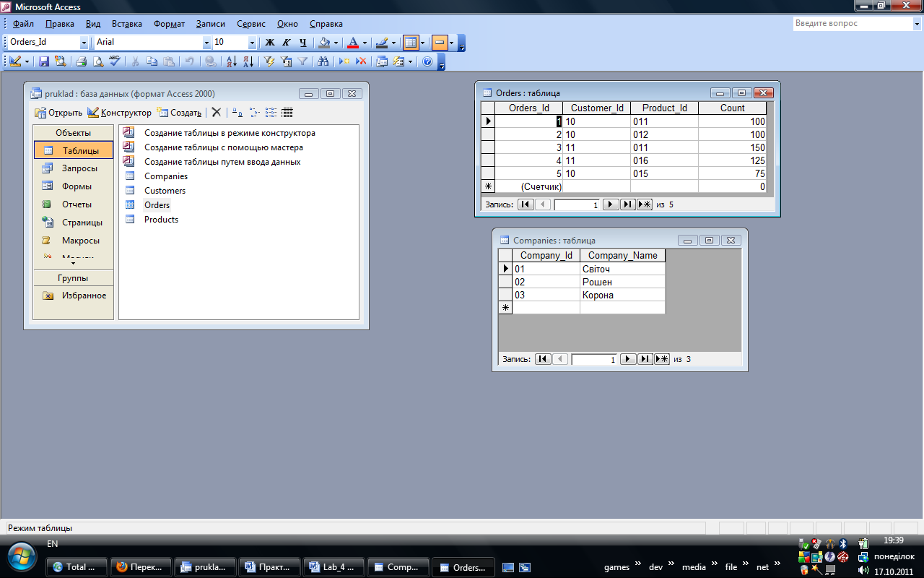Click Конструктор in the pruklad window

coord(119,113)
